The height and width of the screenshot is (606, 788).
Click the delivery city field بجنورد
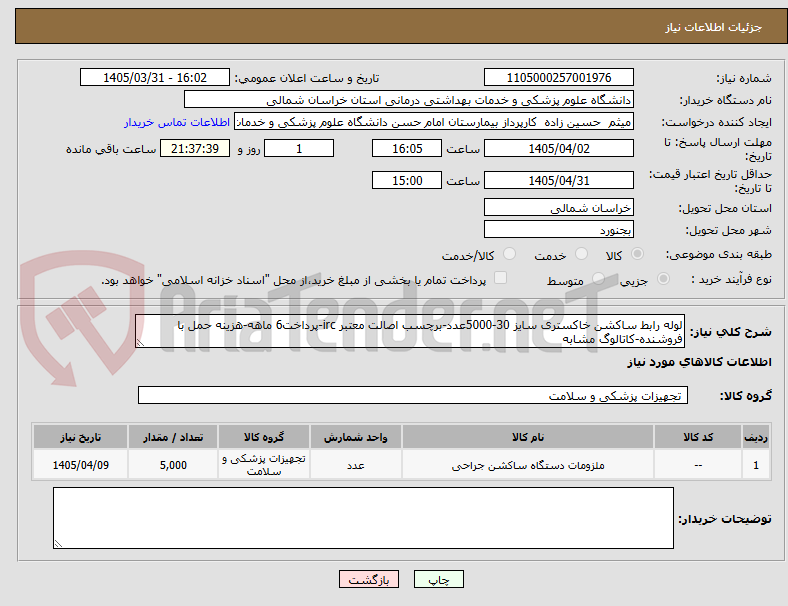point(558,229)
